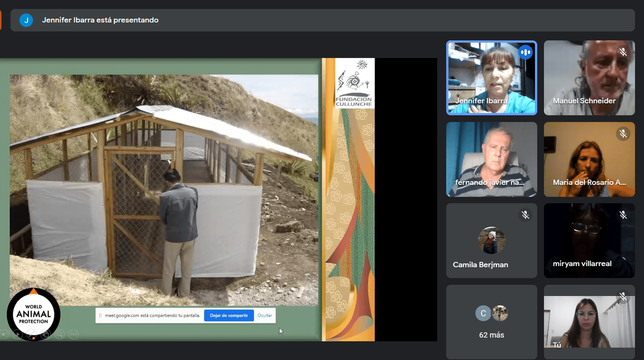Click the drag handle of sharing notification bar
Screen dimensions: 644x360
coord(100,315)
